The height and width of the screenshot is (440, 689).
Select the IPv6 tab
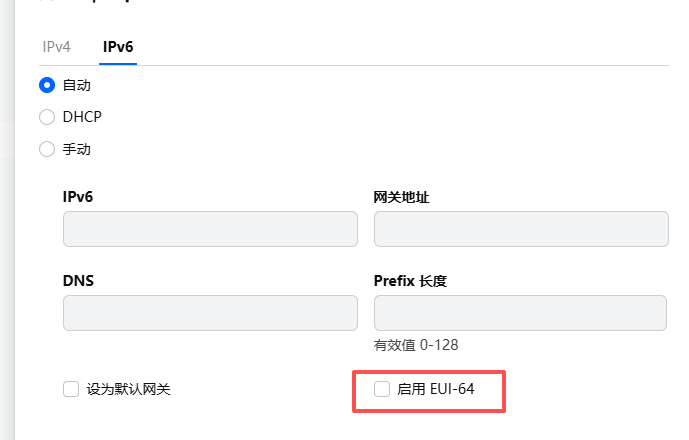point(118,46)
